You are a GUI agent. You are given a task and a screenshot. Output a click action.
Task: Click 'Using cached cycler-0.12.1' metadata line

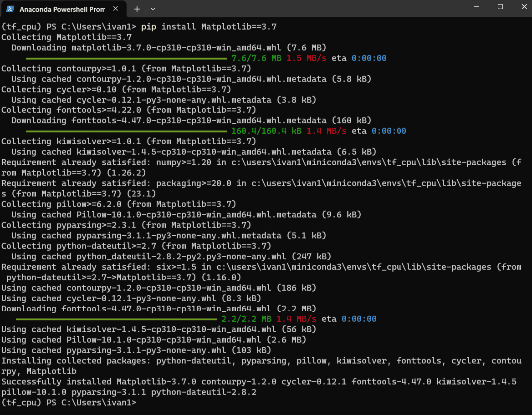164,100
